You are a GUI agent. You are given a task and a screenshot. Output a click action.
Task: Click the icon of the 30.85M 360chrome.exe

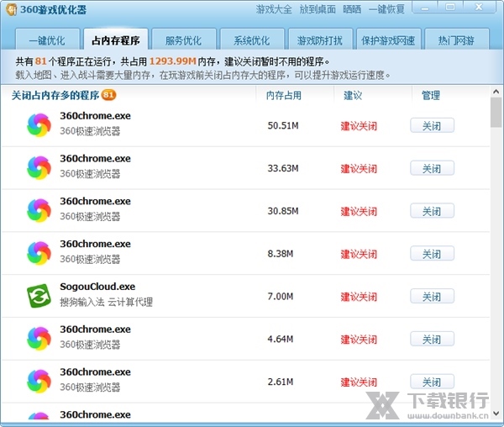(39, 211)
